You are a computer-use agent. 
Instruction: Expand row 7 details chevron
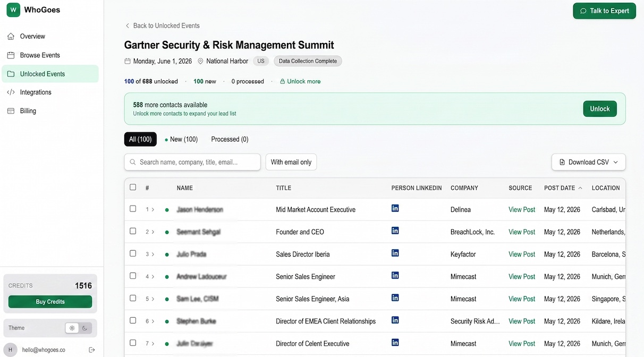153,344
